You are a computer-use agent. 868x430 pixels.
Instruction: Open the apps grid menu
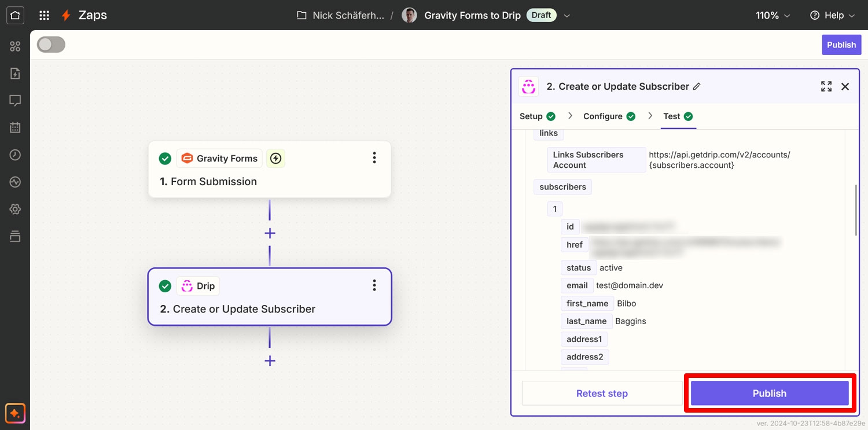click(44, 15)
